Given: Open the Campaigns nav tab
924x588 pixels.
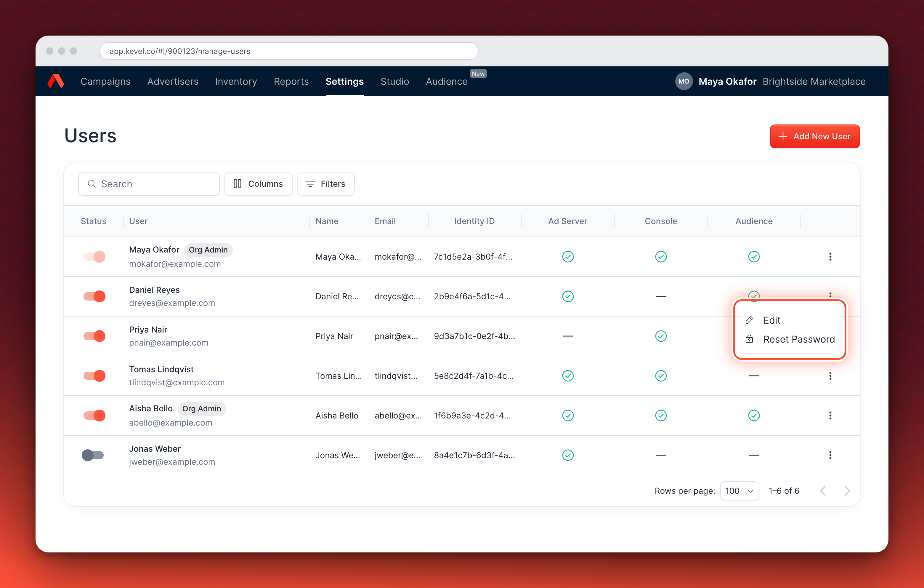Looking at the screenshot, I should [x=105, y=82].
